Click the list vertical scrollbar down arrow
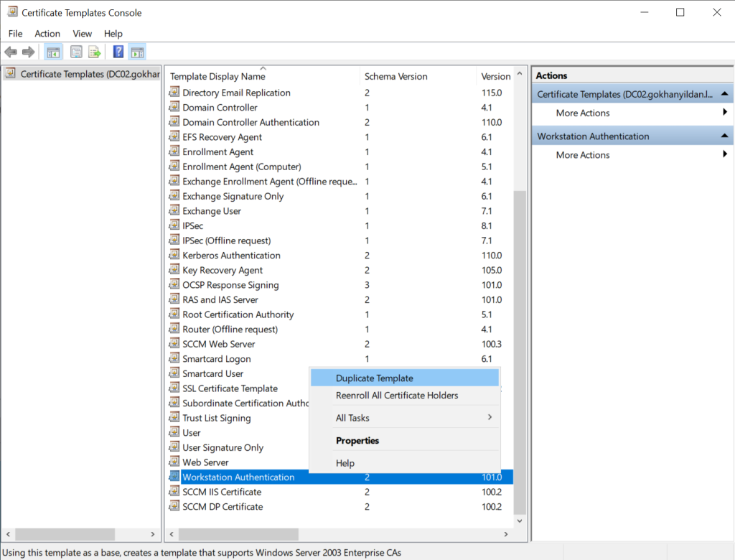 [x=520, y=521]
